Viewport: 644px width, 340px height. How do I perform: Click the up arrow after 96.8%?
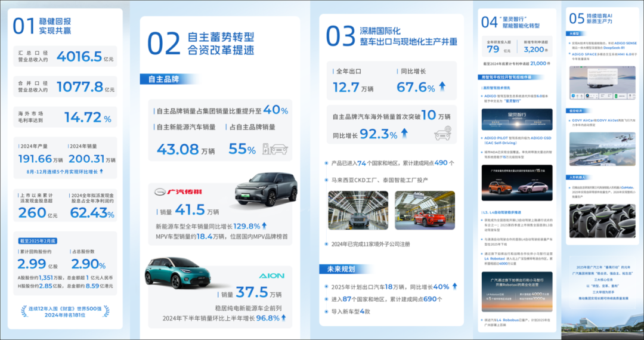[283, 318]
